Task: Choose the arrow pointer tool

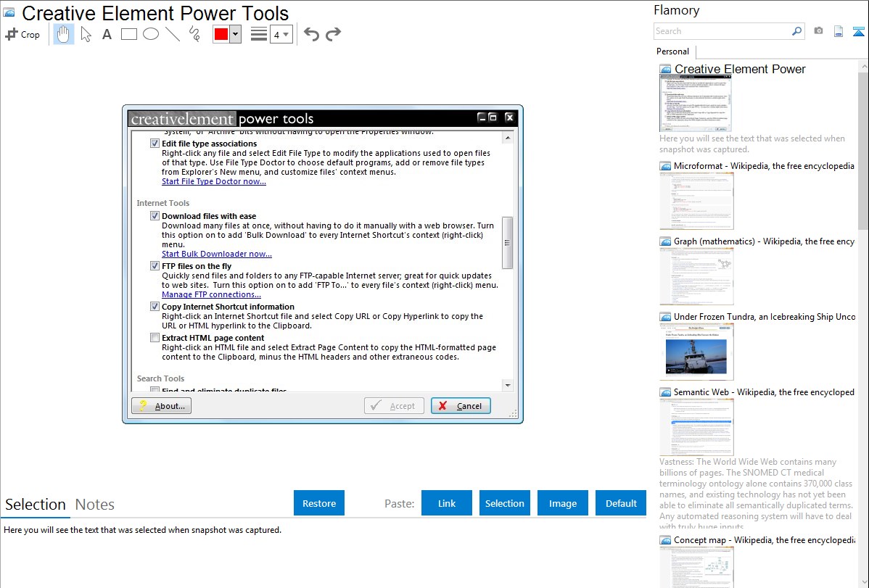Action: pos(86,34)
